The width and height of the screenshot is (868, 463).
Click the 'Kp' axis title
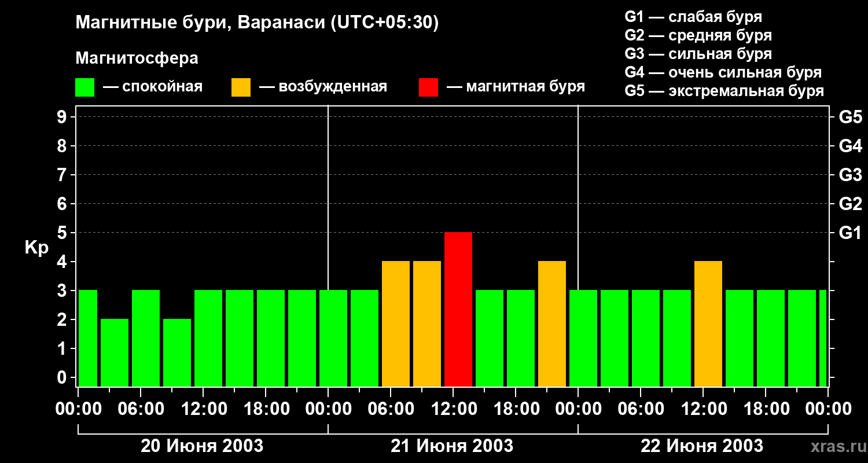tap(37, 248)
